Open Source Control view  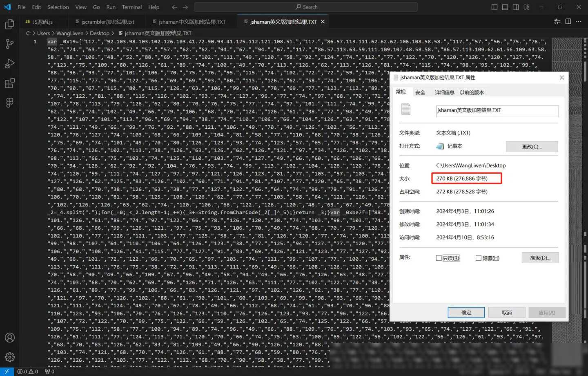(x=10, y=44)
